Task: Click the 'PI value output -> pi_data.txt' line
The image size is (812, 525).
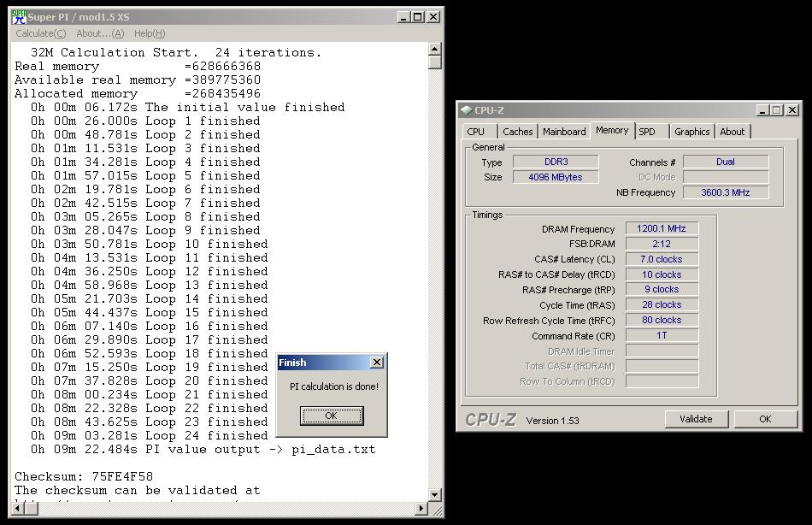Action: [x=203, y=450]
